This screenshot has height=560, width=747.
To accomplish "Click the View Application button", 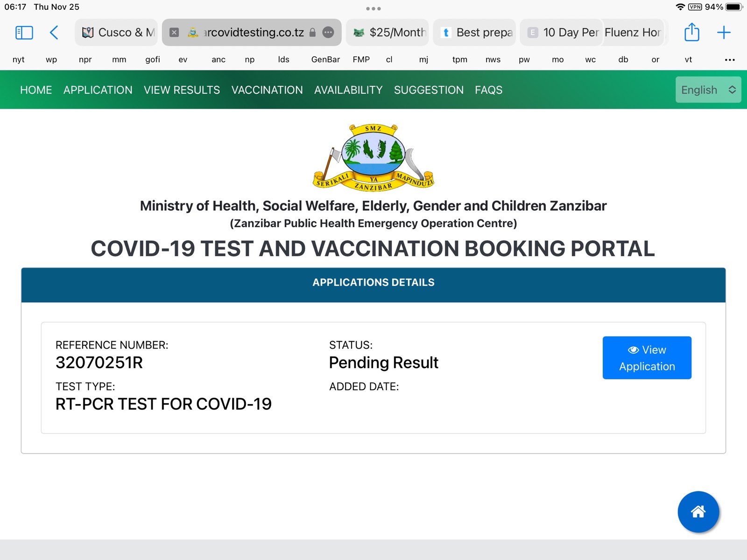I will tap(647, 358).
